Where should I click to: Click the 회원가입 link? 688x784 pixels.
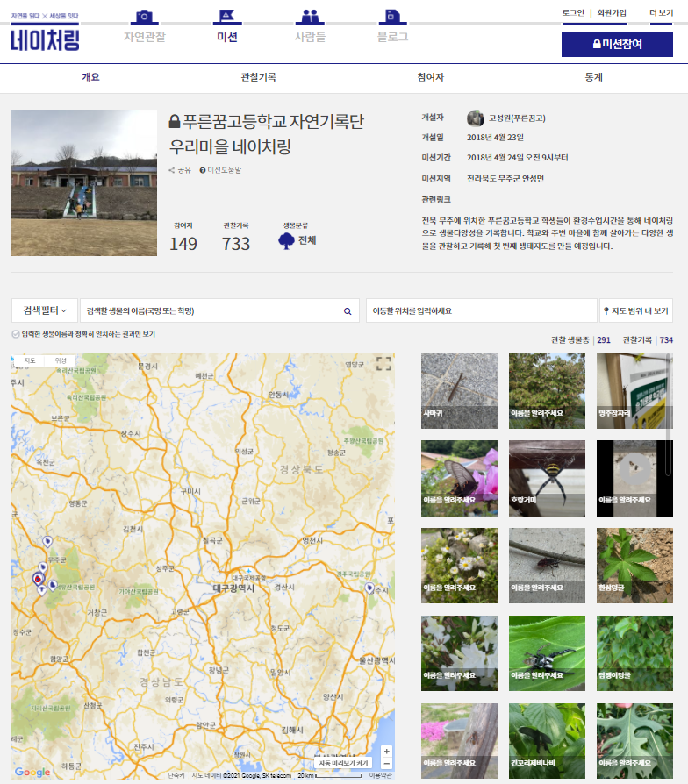coord(612,13)
